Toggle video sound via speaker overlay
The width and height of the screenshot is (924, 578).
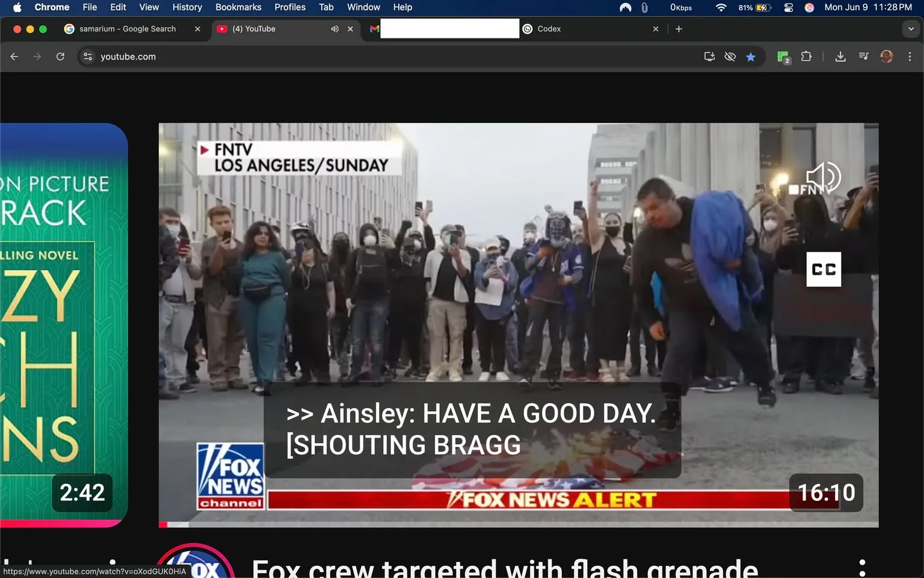tap(824, 177)
